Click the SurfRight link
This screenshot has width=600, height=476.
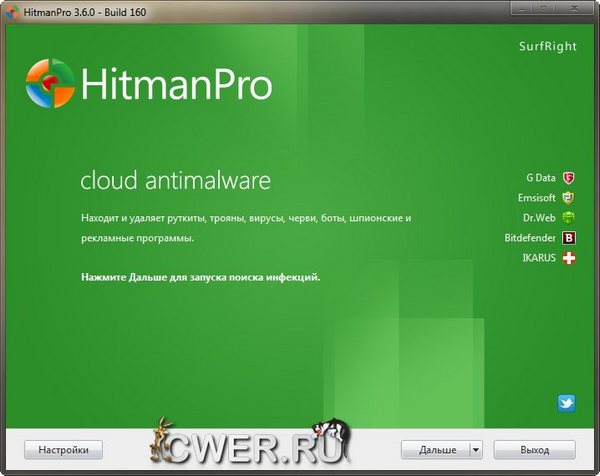pyautogui.click(x=548, y=46)
